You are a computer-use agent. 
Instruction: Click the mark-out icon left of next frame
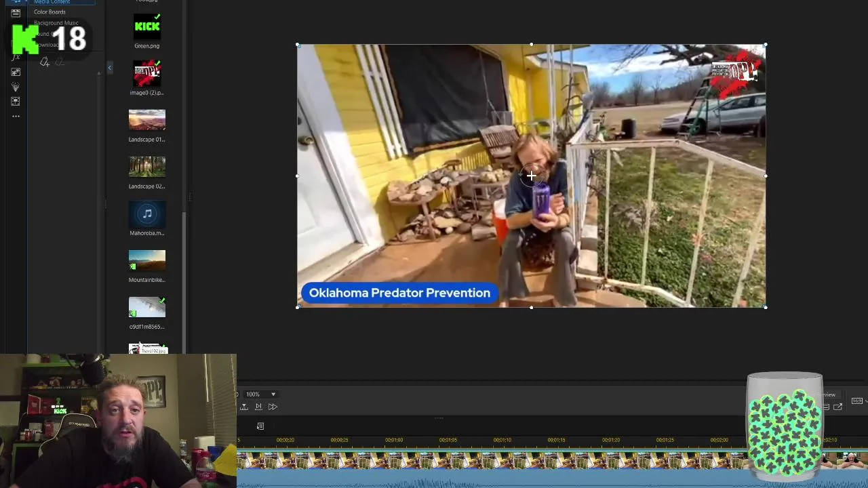point(244,407)
